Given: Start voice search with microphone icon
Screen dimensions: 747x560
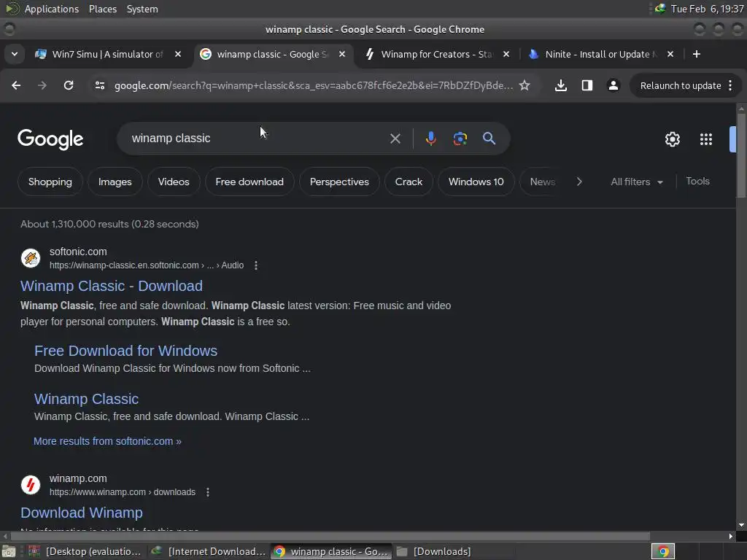Looking at the screenshot, I should click(x=430, y=139).
